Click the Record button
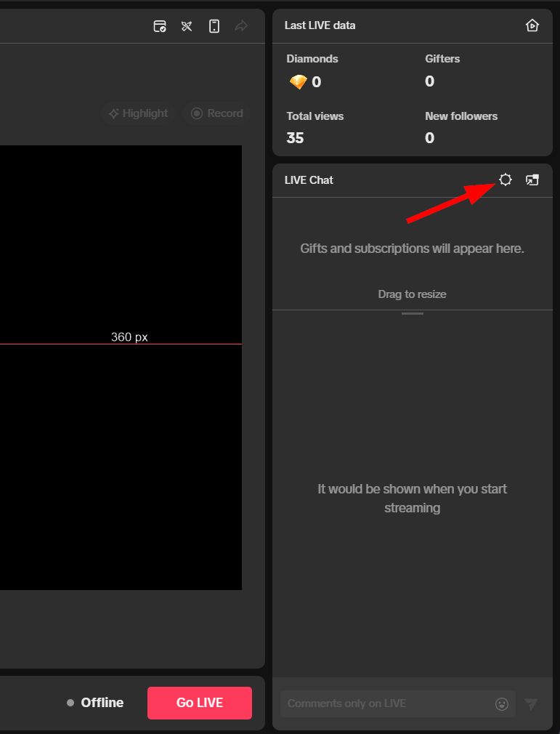The image size is (560, 734). click(216, 113)
